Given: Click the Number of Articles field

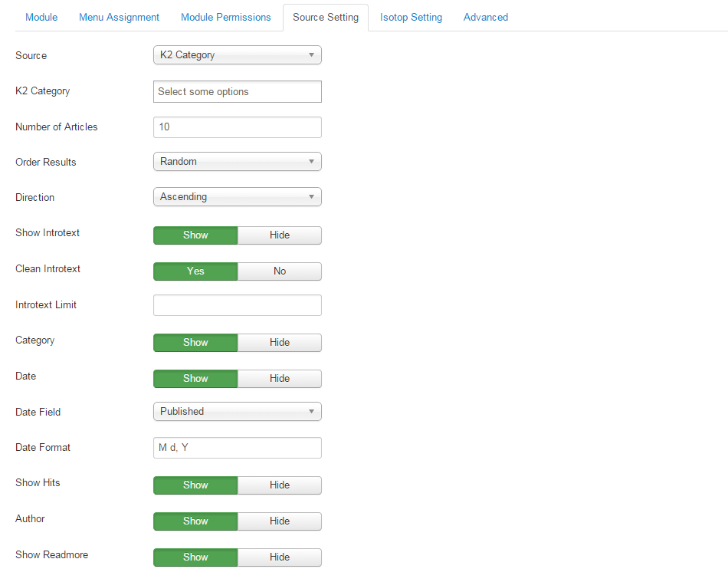Looking at the screenshot, I should [x=238, y=127].
